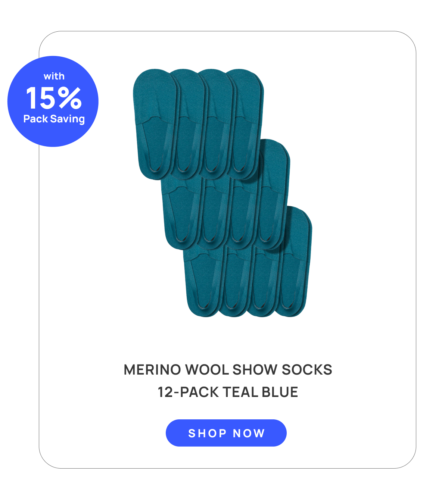This screenshot has height=488, width=448.
Task: Select the teal socks product image
Action: (x=223, y=193)
